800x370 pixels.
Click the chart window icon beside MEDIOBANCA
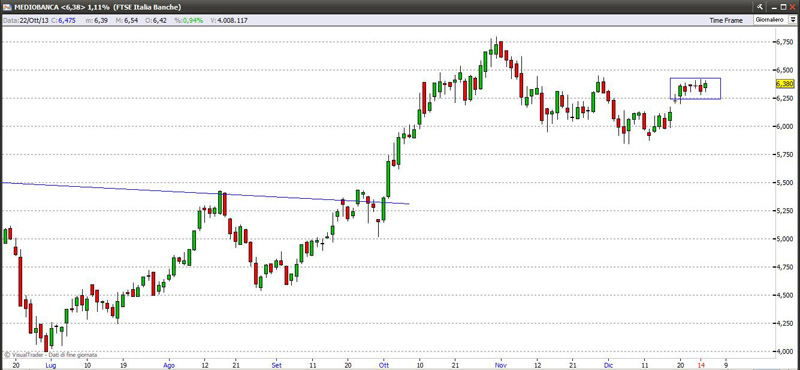pos(7,7)
